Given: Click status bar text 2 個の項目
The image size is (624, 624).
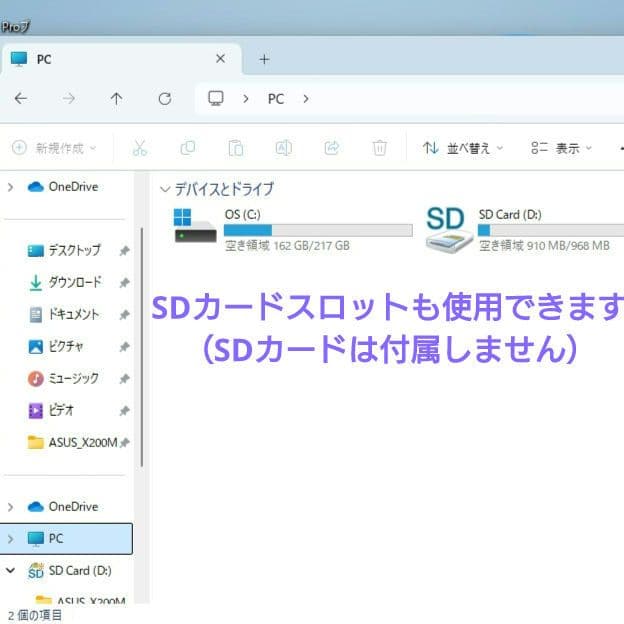Looking at the screenshot, I should (x=35, y=615).
